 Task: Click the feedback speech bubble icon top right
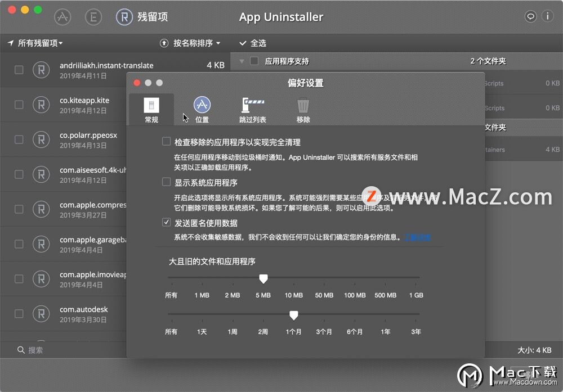pos(530,16)
